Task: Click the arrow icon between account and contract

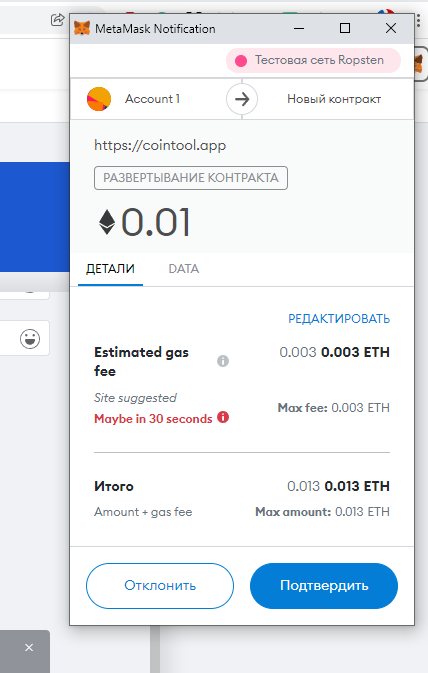Action: click(x=242, y=99)
